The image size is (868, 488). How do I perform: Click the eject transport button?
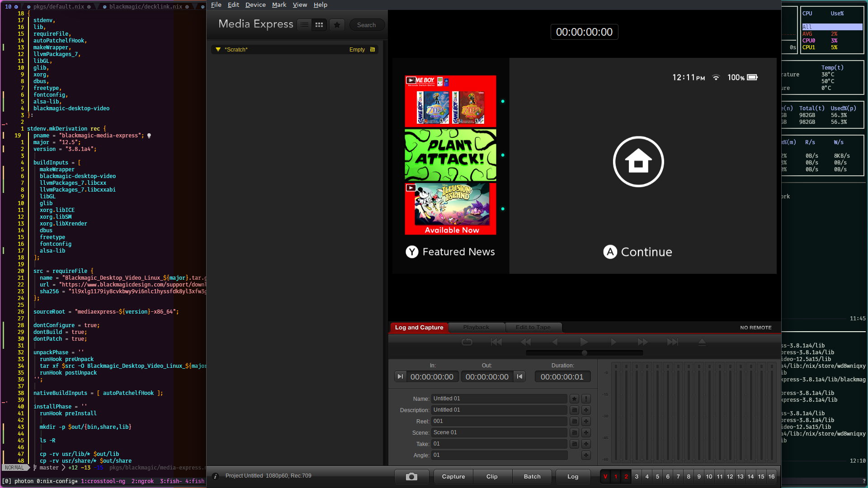coord(702,342)
